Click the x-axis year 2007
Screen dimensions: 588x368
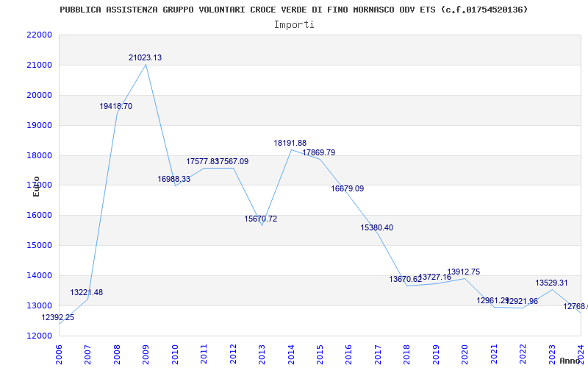[87, 355]
